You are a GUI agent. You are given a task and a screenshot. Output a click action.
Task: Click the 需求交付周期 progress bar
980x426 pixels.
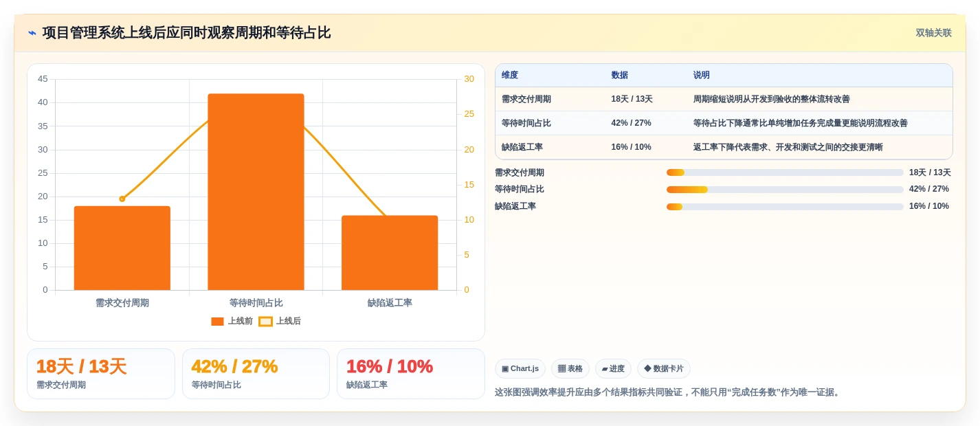pos(785,172)
